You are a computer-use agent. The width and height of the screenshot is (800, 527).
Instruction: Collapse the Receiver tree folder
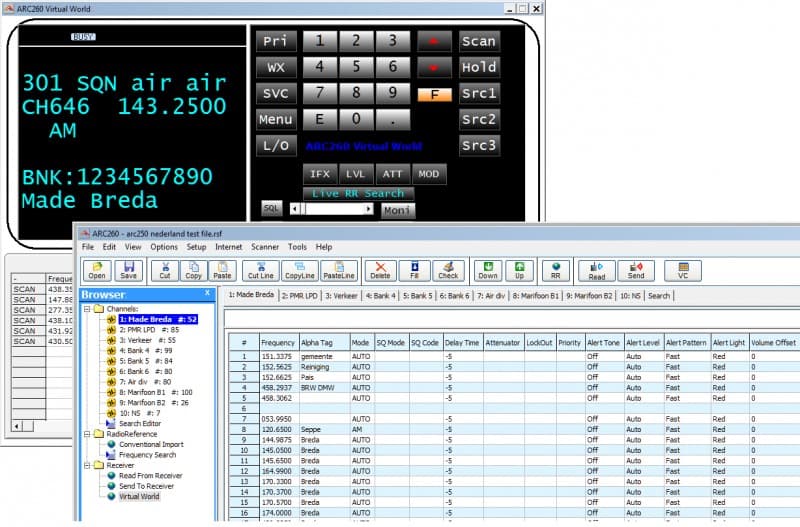87,465
